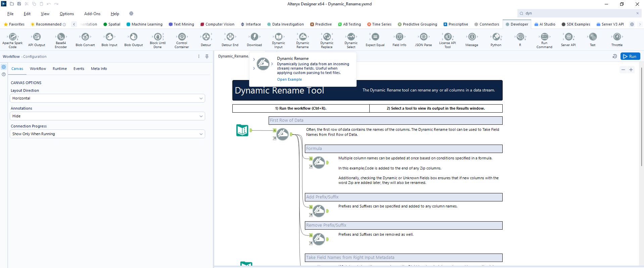This screenshot has height=268, width=644.
Task: Select the Download tool in palette
Action: coord(254,37)
